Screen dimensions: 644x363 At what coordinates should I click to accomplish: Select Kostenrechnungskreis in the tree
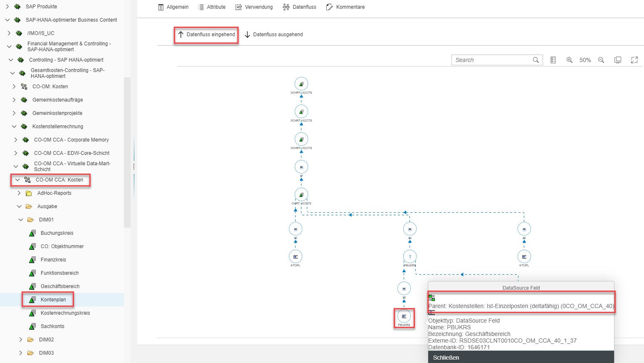(65, 313)
